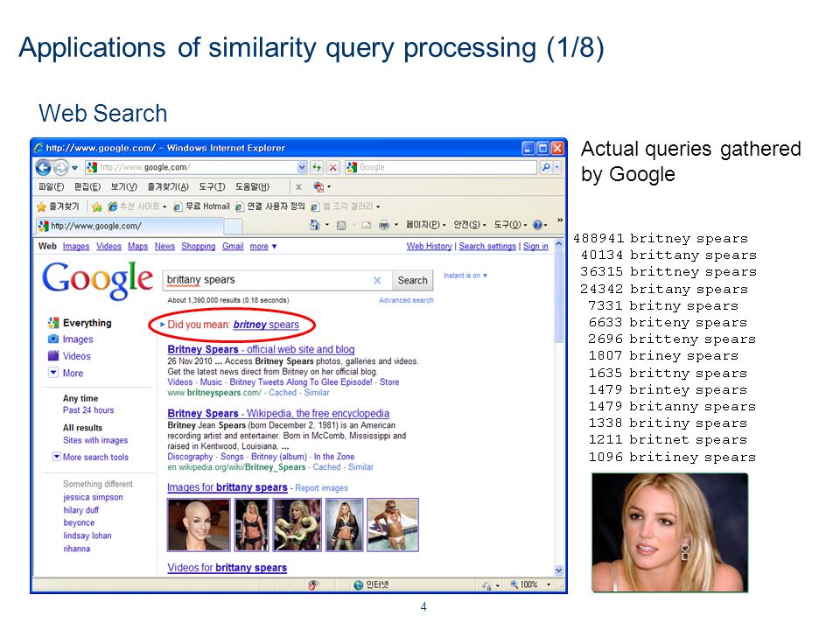Expand the Google 'more' menu
This screenshot has height=630, width=840.
click(x=263, y=247)
